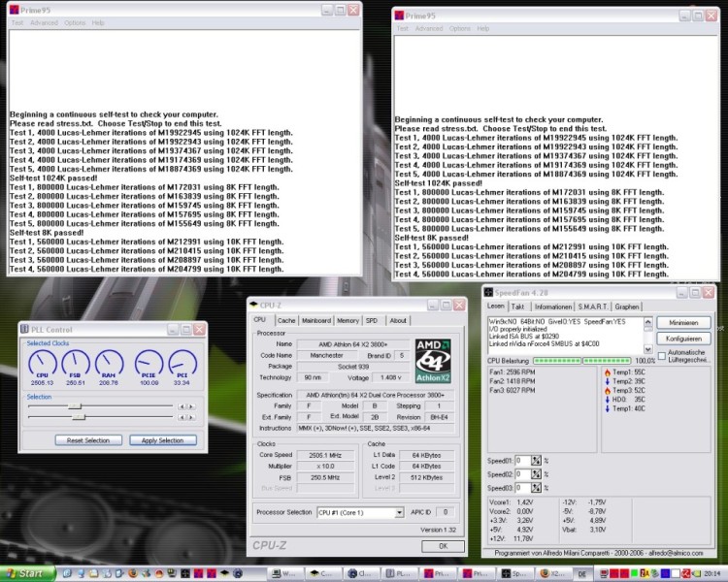Click the Minimieren button in SpeedFan

pos(683,323)
